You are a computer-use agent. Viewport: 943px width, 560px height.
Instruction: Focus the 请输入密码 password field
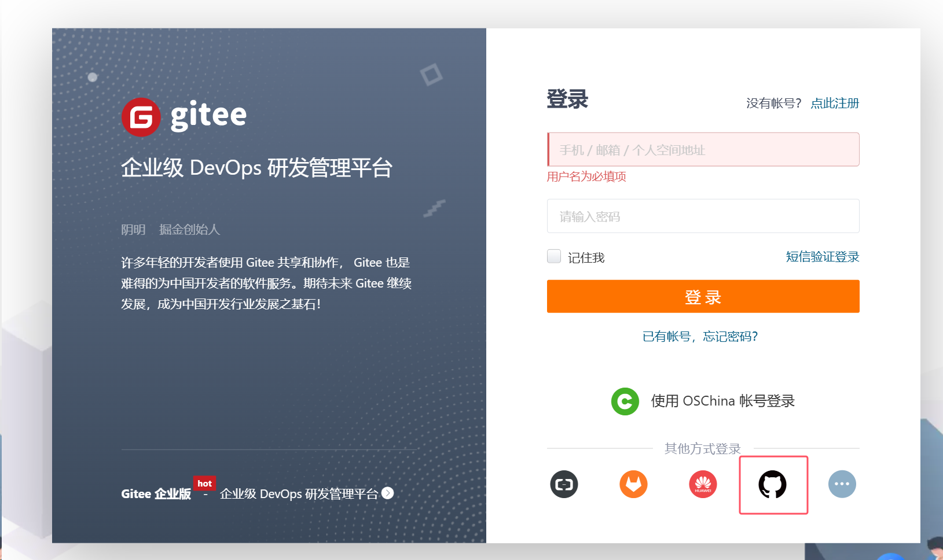(x=703, y=216)
